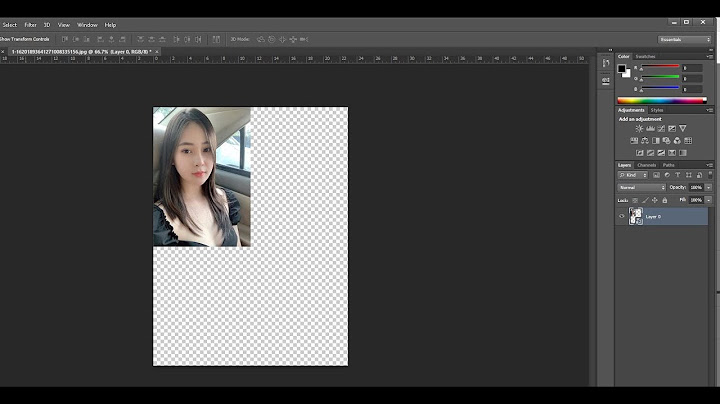This screenshot has height=404, width=720.
Task: Toggle filter for smart objects
Action: point(699,175)
